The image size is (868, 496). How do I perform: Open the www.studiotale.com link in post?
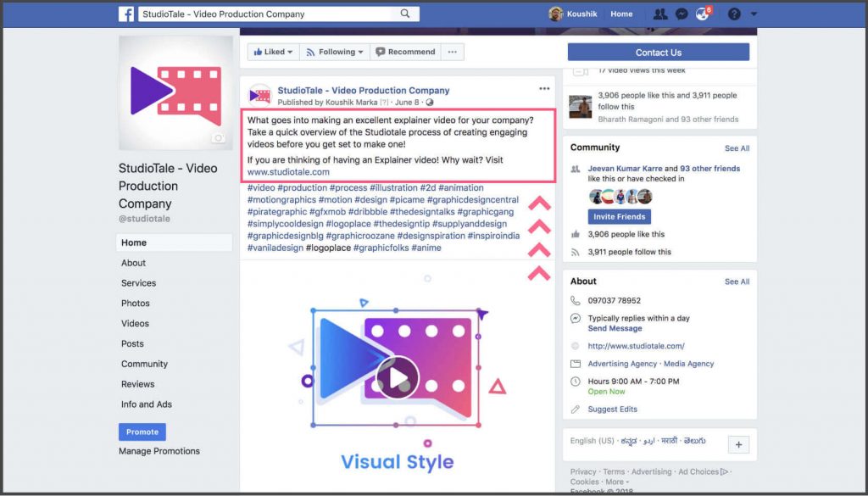(288, 172)
